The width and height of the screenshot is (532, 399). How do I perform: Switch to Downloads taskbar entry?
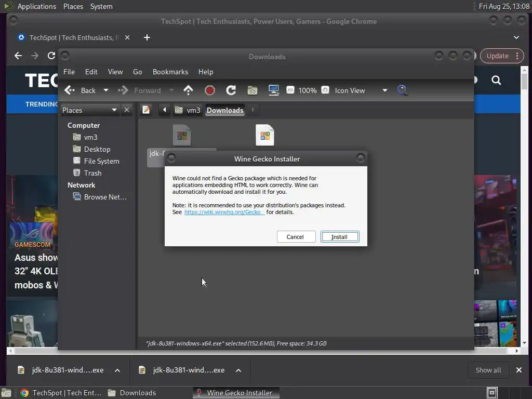tap(132, 393)
